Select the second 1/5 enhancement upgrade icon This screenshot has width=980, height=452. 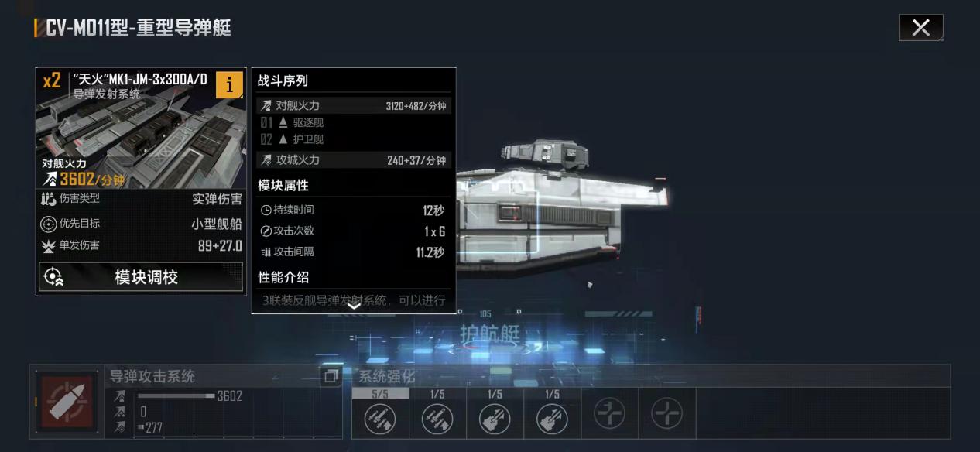[x=437, y=418]
